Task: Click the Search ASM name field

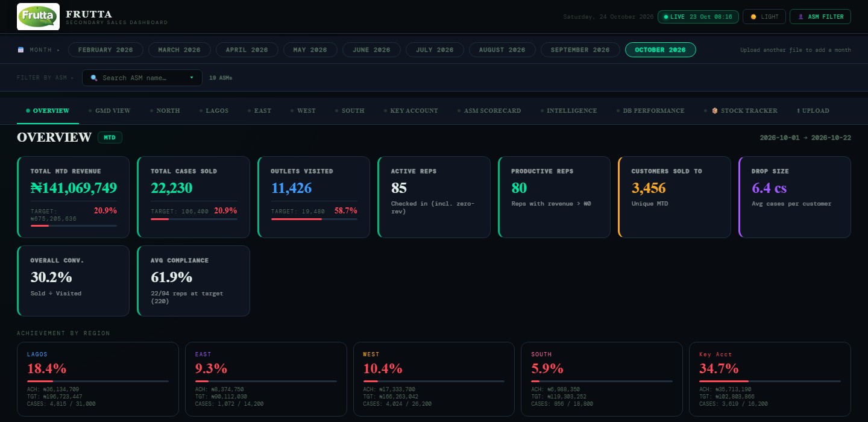Action: pos(142,78)
